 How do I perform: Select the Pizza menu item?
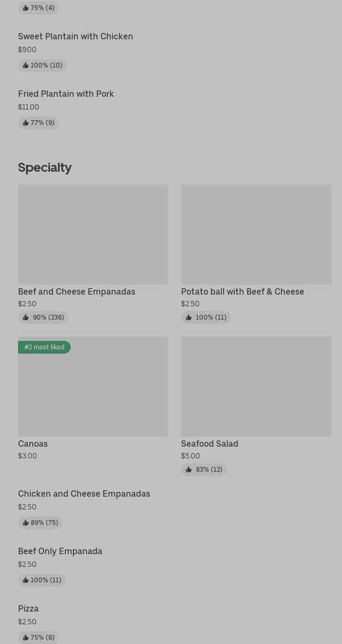28,609
